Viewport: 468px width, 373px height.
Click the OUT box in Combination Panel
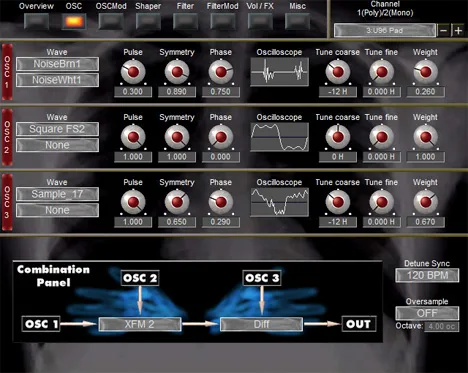tap(359, 324)
